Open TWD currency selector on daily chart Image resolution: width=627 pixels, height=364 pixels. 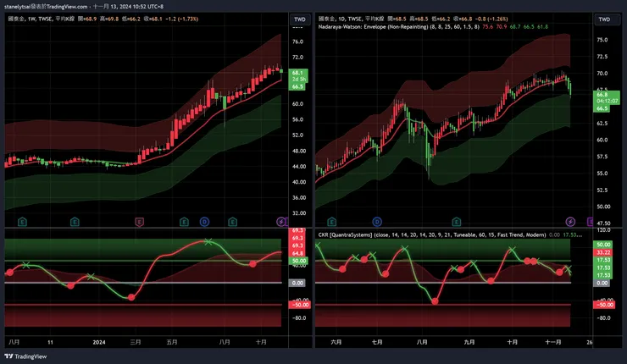pos(604,19)
